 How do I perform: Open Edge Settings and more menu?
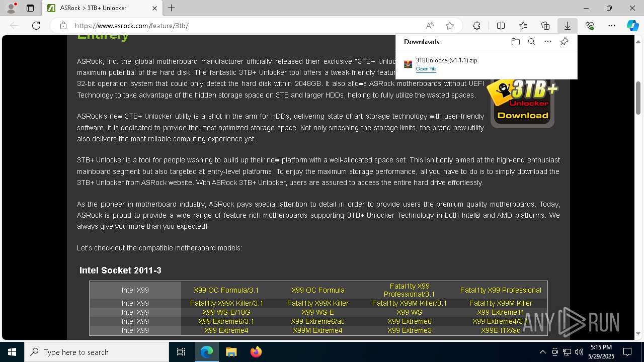coord(612,26)
